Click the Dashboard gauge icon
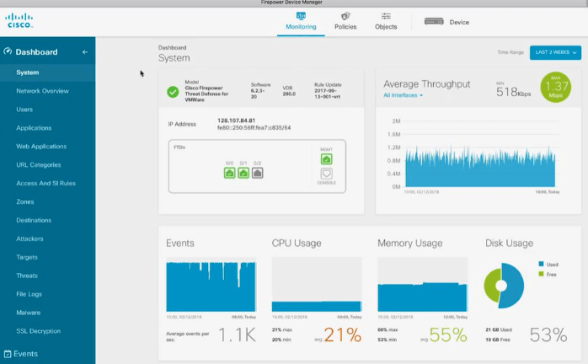 pos(8,51)
